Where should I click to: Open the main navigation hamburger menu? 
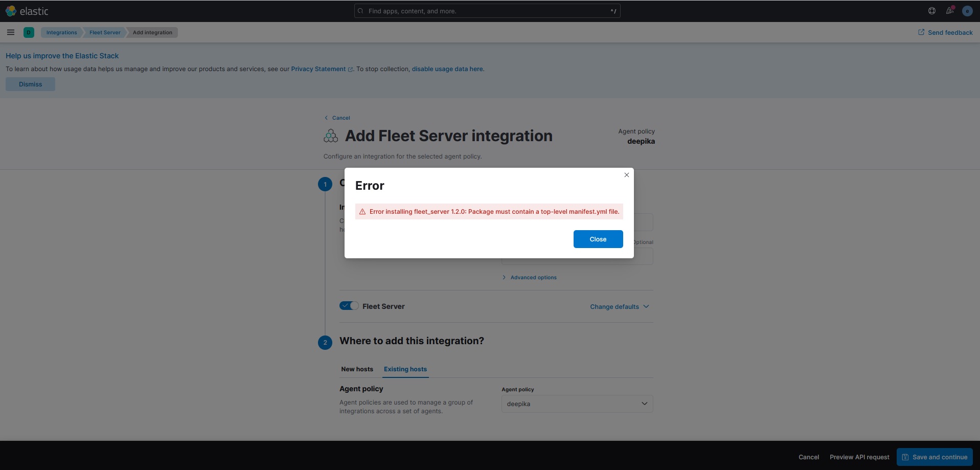click(10, 32)
